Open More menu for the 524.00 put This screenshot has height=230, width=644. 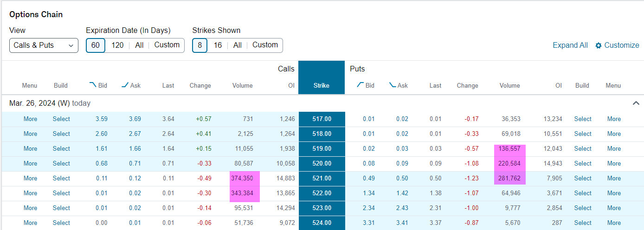614,223
